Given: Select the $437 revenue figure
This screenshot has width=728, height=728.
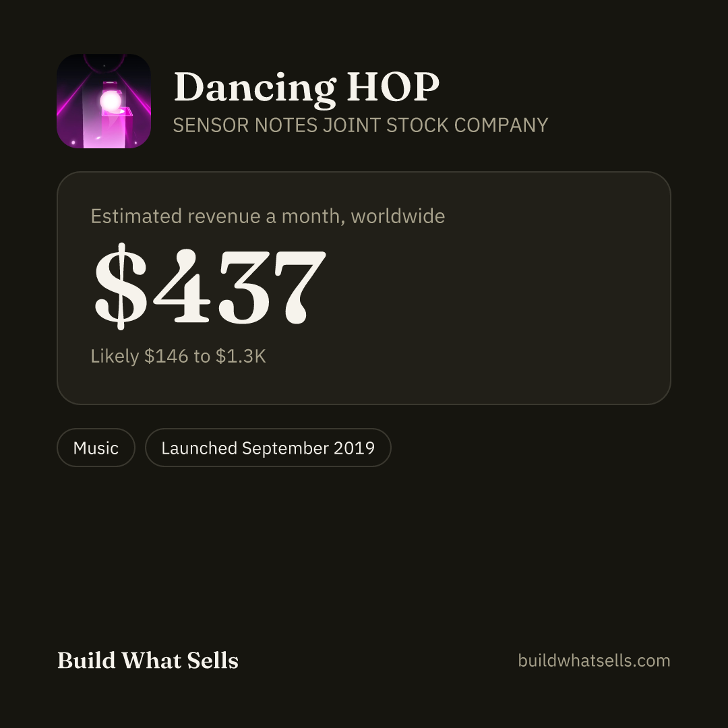Looking at the screenshot, I should pos(210,286).
